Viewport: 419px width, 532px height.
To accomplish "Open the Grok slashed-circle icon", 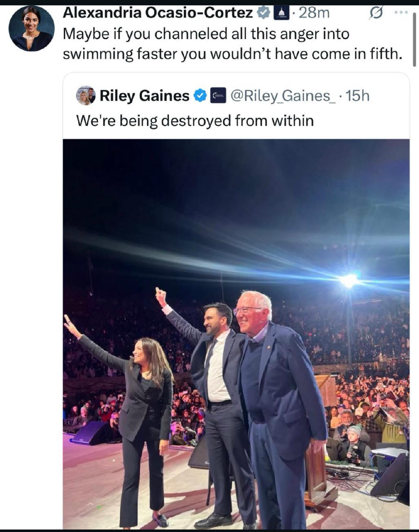I will (x=375, y=14).
